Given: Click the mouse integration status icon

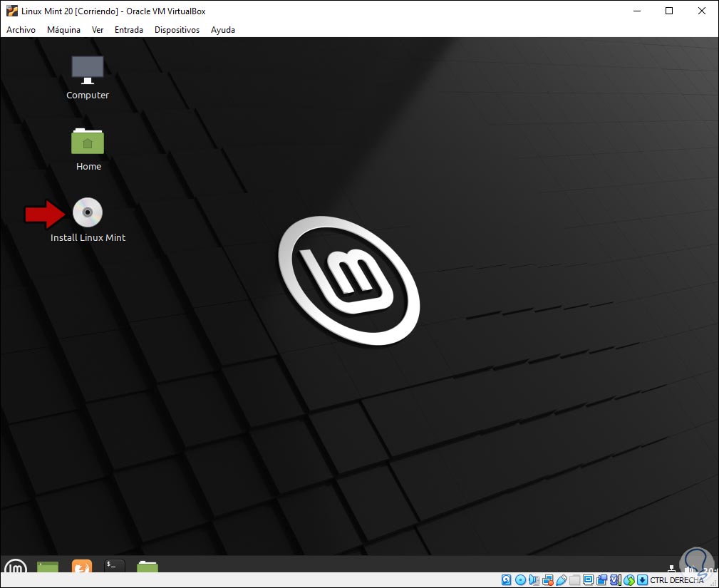Looking at the screenshot, I should 629,580.
